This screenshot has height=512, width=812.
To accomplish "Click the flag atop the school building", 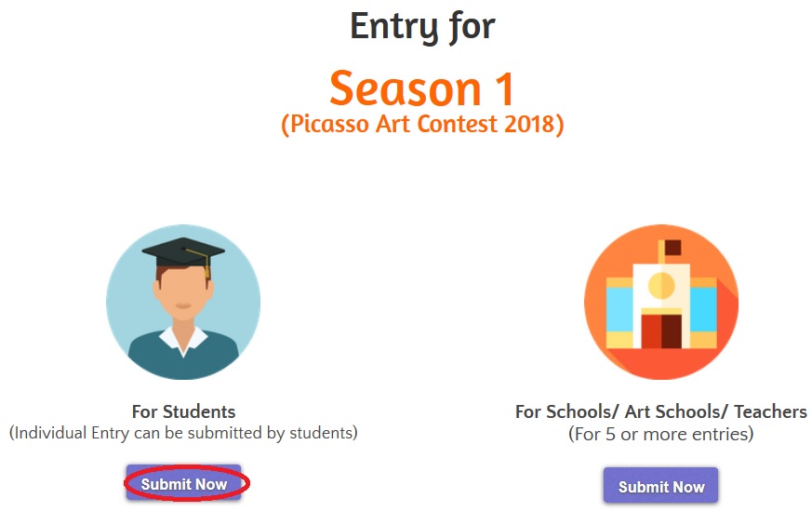I will pyautogui.click(x=672, y=248).
